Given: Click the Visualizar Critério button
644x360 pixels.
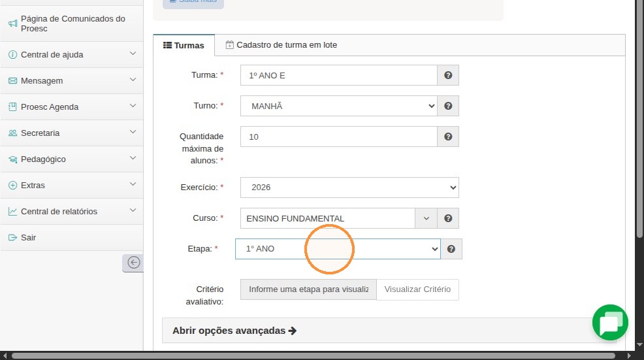Looking at the screenshot, I should (x=417, y=289).
